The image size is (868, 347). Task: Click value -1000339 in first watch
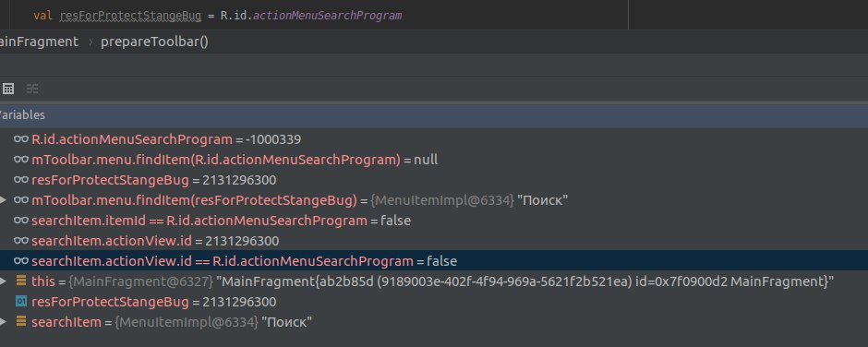click(273, 139)
